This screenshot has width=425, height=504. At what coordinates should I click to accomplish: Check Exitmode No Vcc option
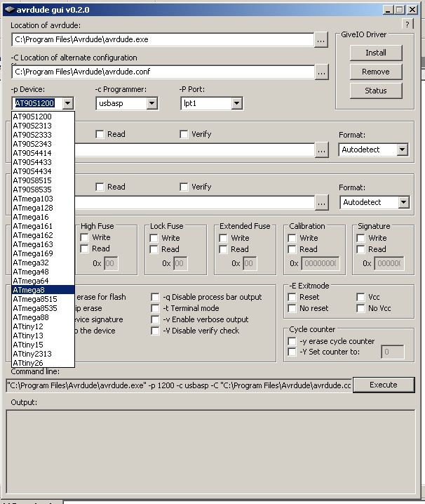(x=360, y=308)
